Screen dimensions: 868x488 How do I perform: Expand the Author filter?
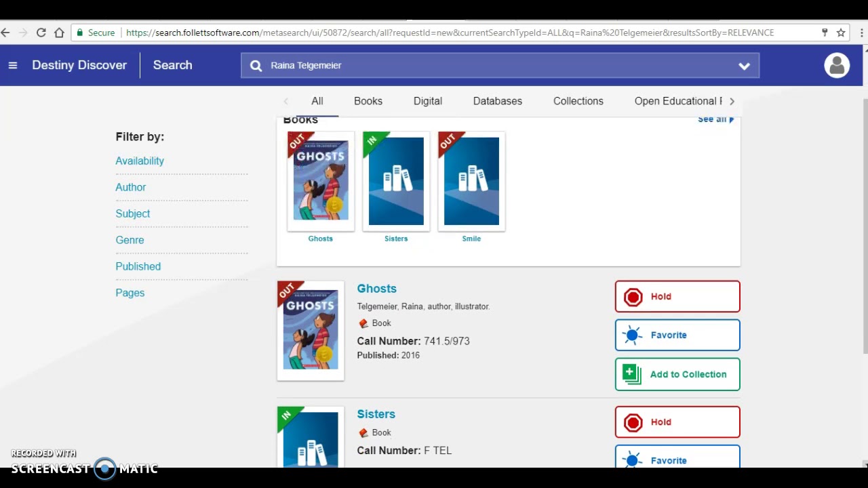130,187
